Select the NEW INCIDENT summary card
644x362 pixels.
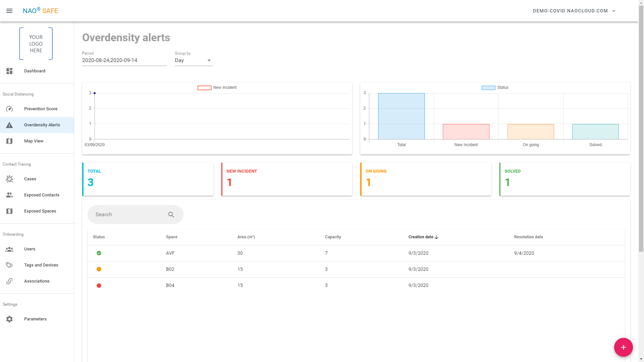pyautogui.click(x=287, y=179)
